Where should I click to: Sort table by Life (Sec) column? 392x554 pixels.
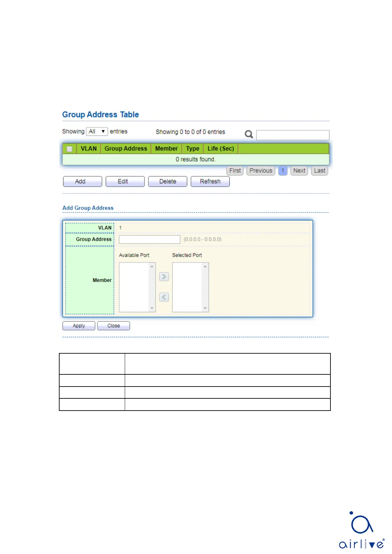click(221, 149)
